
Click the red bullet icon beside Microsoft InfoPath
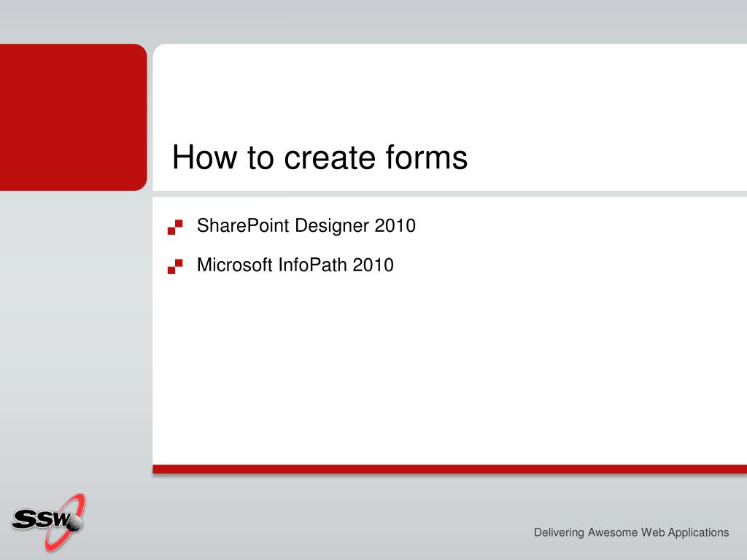click(x=175, y=267)
